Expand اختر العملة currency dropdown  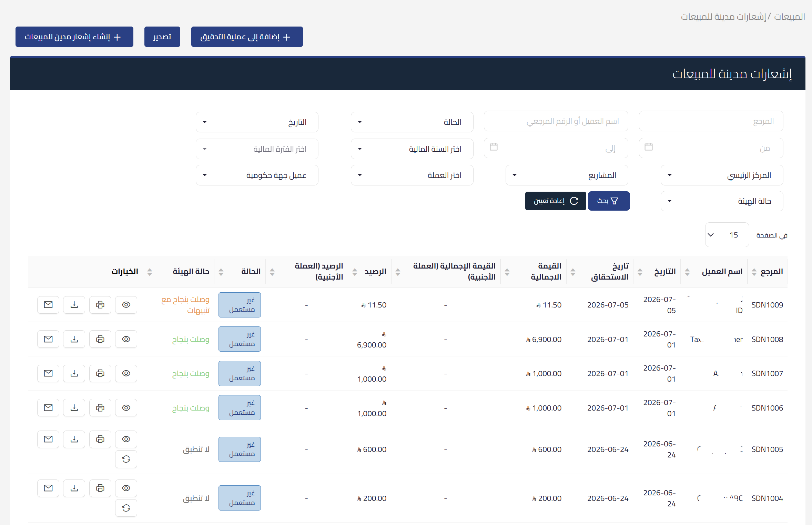point(412,175)
